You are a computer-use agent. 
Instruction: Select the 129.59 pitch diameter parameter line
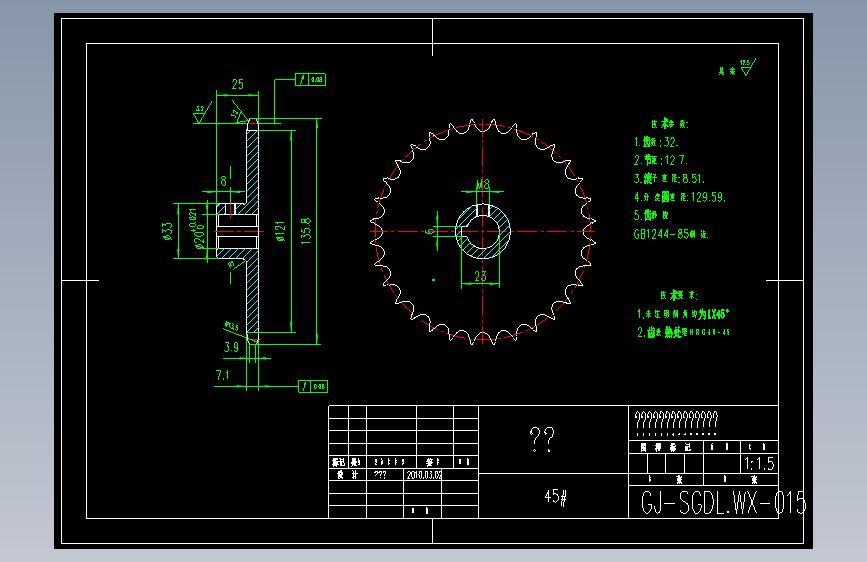[680, 197]
